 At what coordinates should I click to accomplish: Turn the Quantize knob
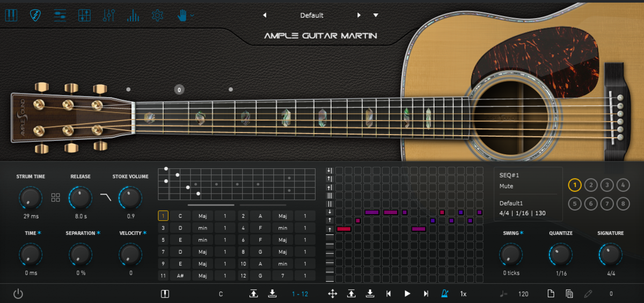click(561, 255)
